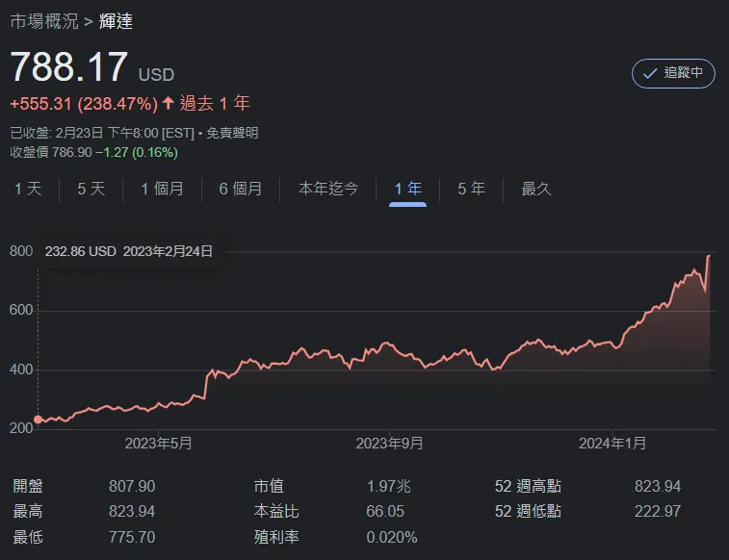Open the 免責聲明 disclaimer link
Viewport: 729px width, 560px height.
232,134
